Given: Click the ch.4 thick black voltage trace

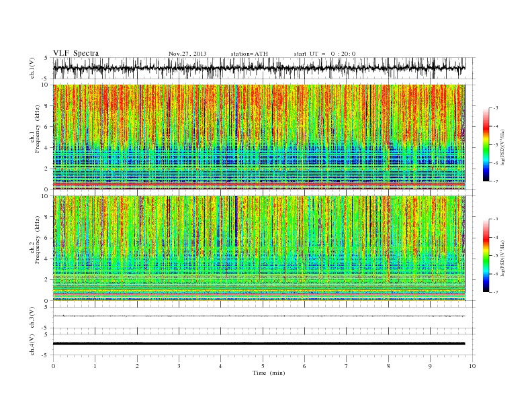Looking at the screenshot, I should tap(259, 344).
